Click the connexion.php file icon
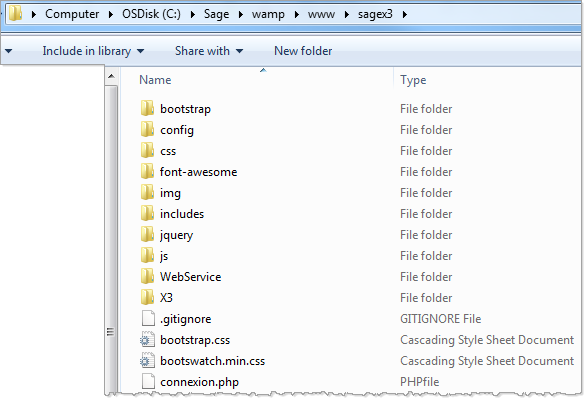This screenshot has height=402, width=587. click(x=148, y=381)
